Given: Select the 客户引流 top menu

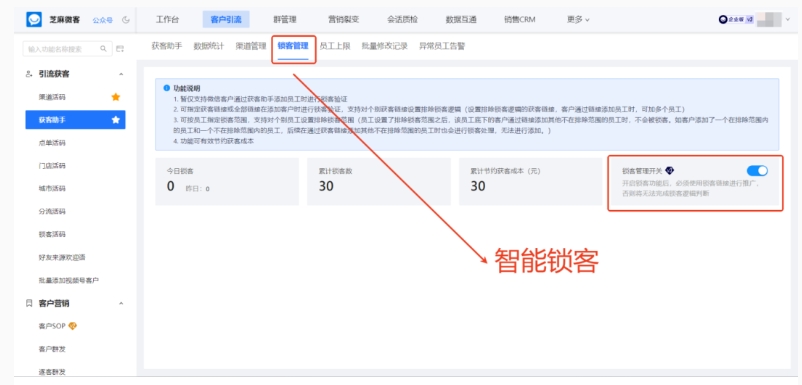Looking at the screenshot, I should pos(226,19).
